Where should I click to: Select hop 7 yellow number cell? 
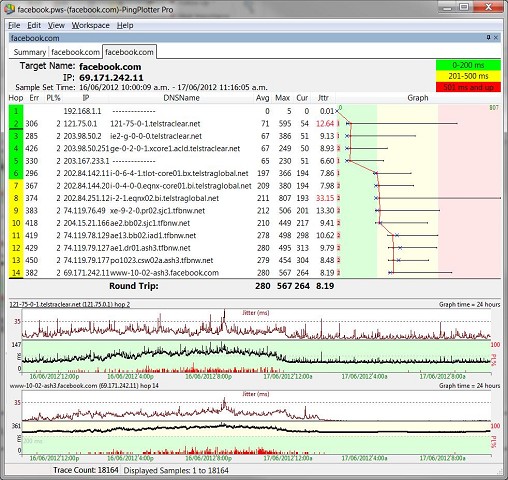coord(16,186)
